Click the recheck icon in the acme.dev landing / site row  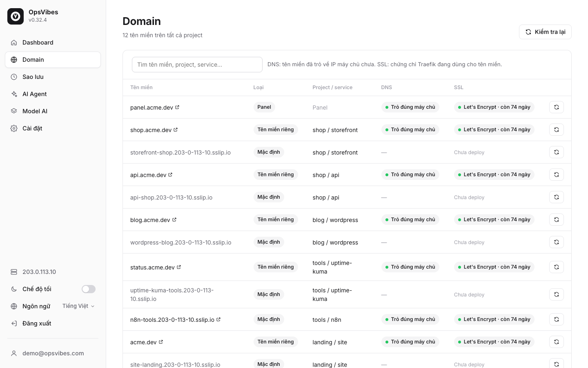coord(557,342)
